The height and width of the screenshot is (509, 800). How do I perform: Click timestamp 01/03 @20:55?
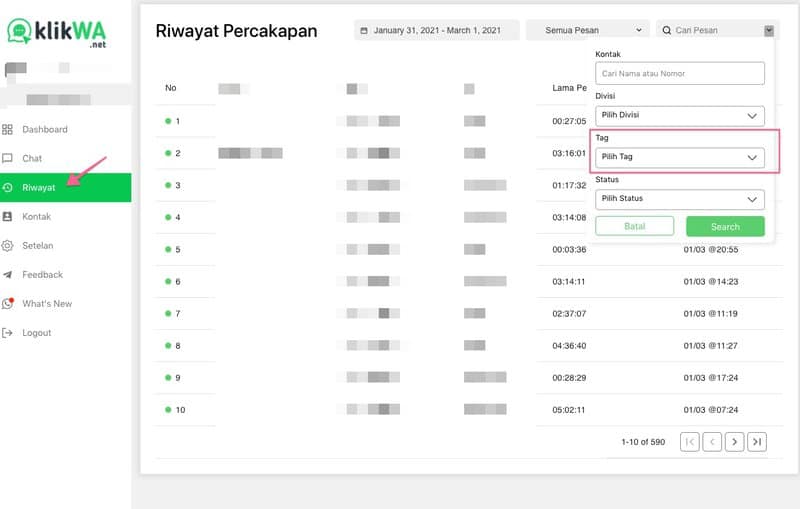[x=711, y=250]
